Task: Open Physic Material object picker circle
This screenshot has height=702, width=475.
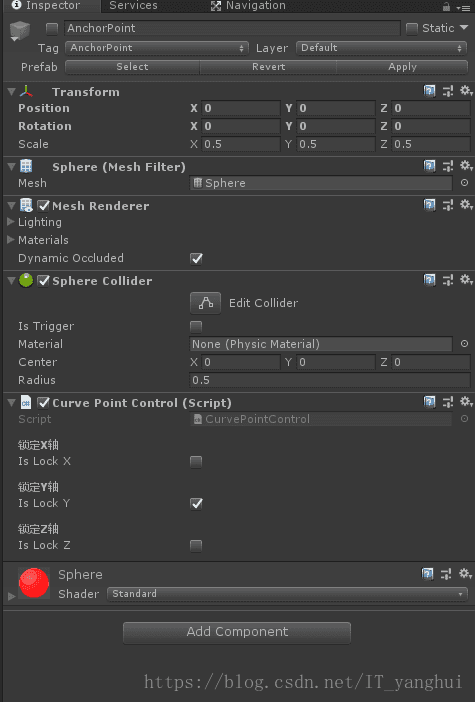Action: (464, 343)
